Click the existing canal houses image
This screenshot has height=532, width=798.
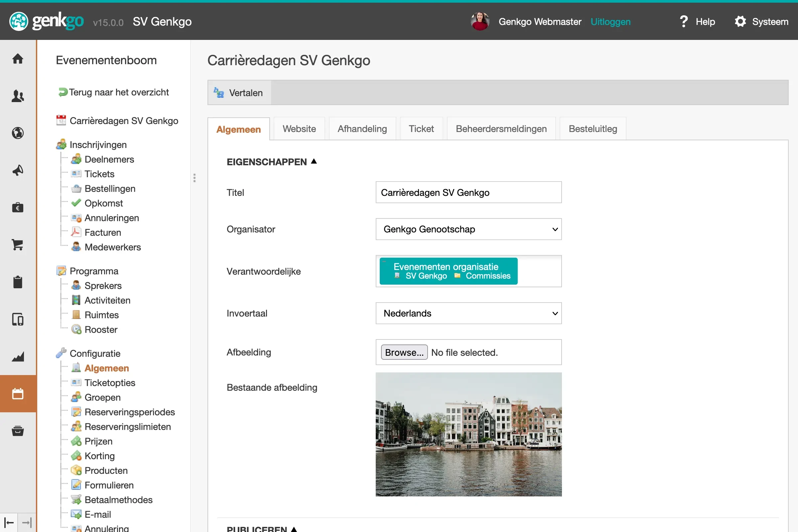coord(468,434)
